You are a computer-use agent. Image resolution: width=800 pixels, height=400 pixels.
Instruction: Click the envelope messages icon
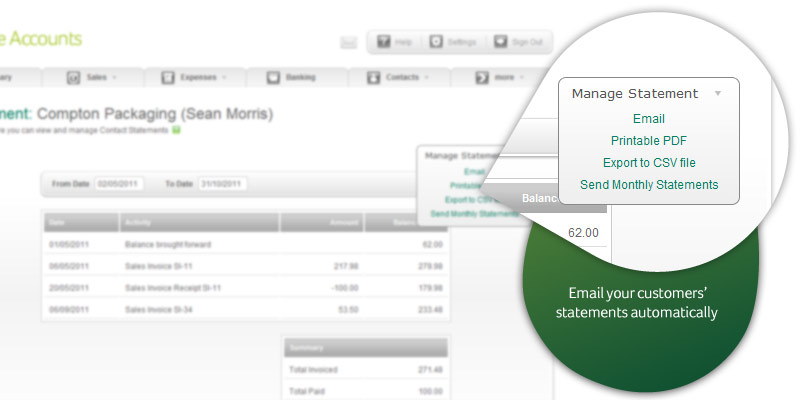pyautogui.click(x=348, y=43)
